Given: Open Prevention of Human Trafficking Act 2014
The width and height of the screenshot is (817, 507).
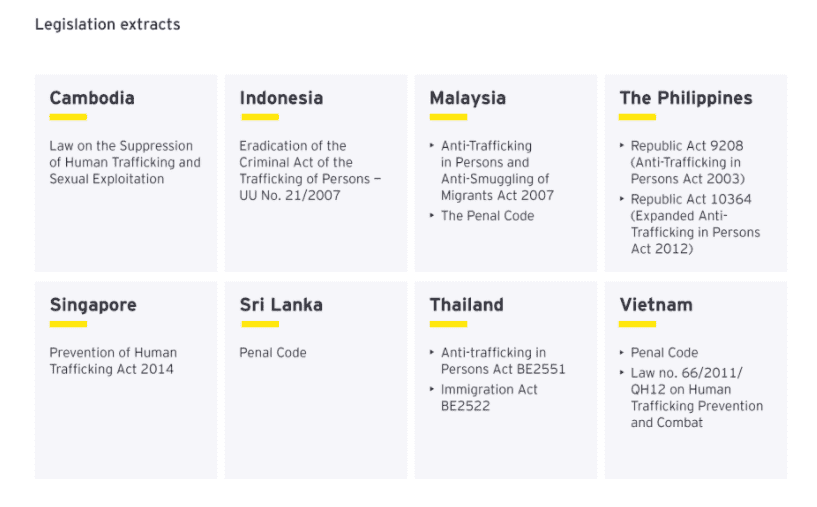Looking at the screenshot, I should 113,361.
